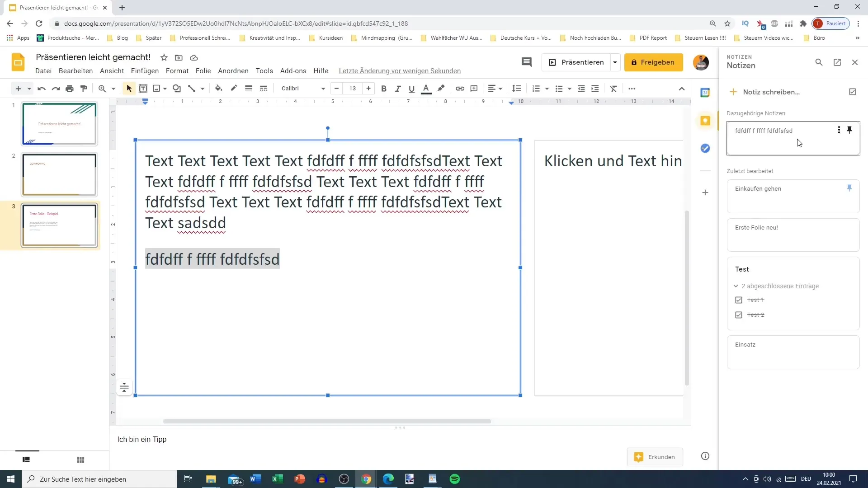Image resolution: width=868 pixels, height=488 pixels.
Task: Clear formatting of selected text
Action: click(613, 89)
